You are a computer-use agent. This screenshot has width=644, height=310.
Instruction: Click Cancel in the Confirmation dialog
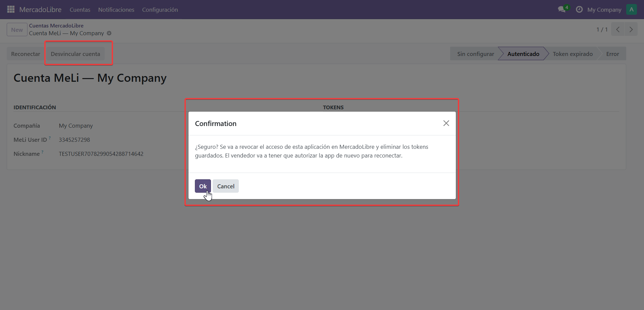tap(226, 186)
